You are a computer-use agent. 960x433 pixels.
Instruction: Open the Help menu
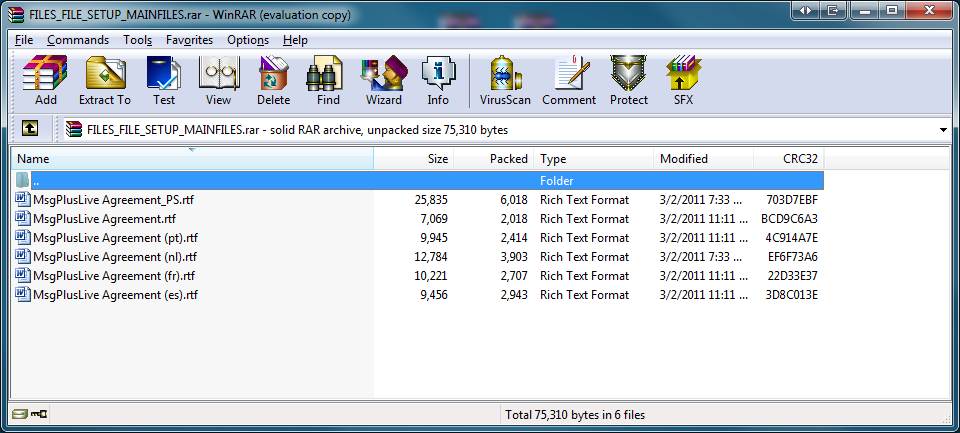[295, 40]
